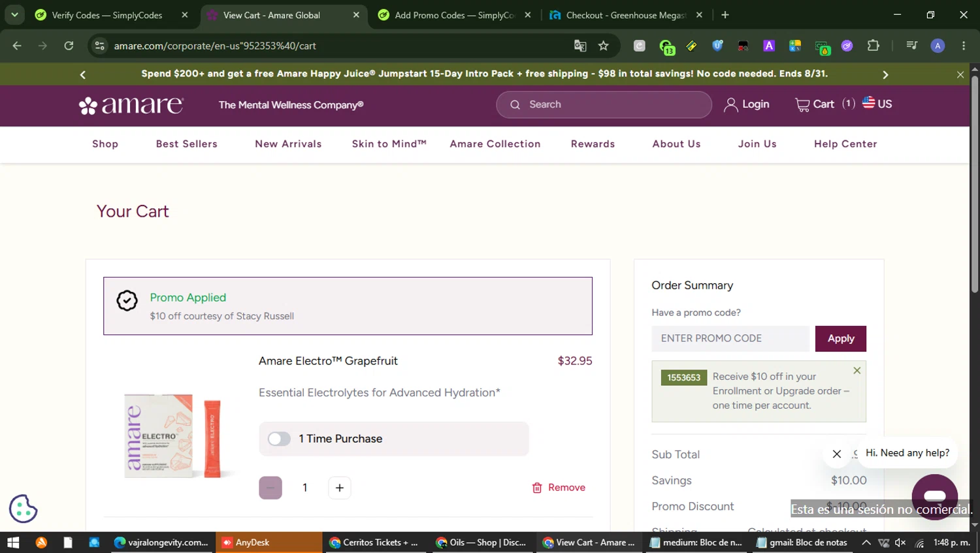980x553 pixels.
Task: Click the green extension icon with badge 13
Action: pyautogui.click(x=666, y=46)
